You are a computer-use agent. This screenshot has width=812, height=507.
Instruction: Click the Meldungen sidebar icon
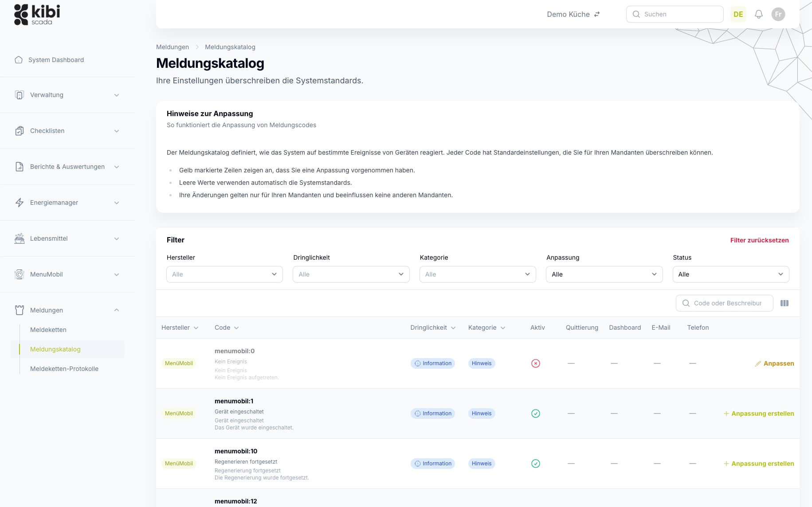tap(20, 310)
